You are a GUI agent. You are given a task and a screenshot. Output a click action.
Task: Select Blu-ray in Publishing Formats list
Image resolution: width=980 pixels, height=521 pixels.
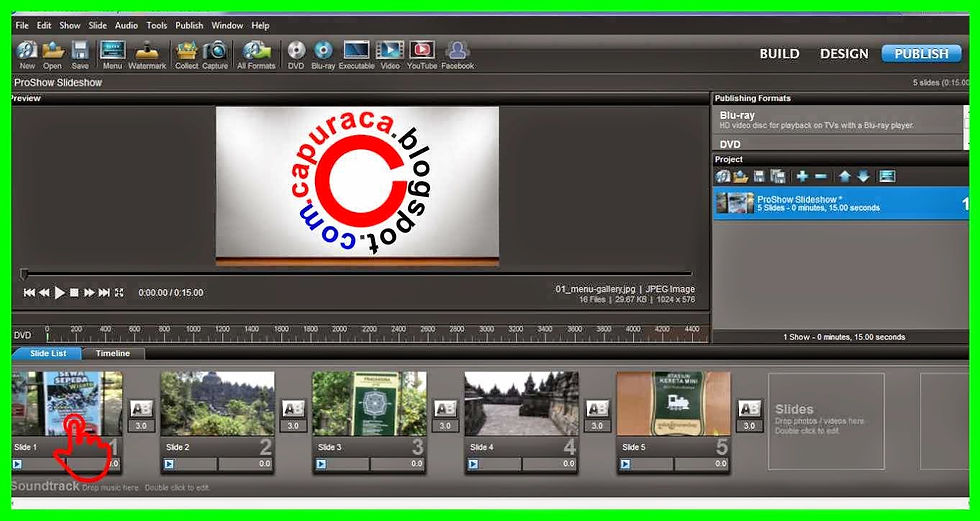[839, 120]
